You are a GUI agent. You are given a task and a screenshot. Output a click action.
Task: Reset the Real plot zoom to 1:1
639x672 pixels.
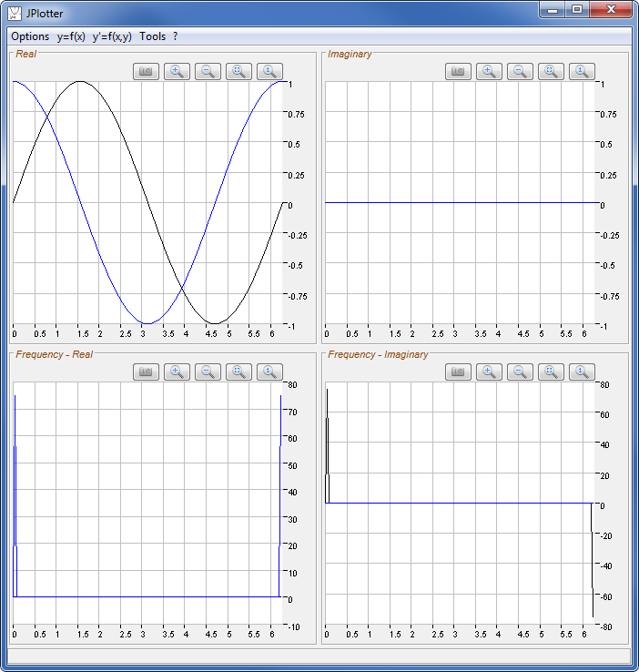(270, 71)
